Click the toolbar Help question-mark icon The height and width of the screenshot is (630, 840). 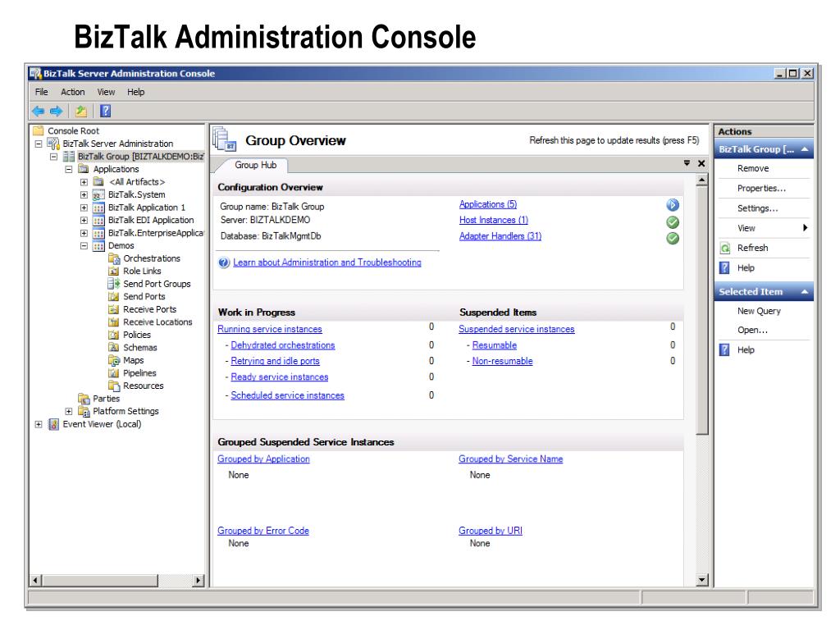(x=106, y=111)
